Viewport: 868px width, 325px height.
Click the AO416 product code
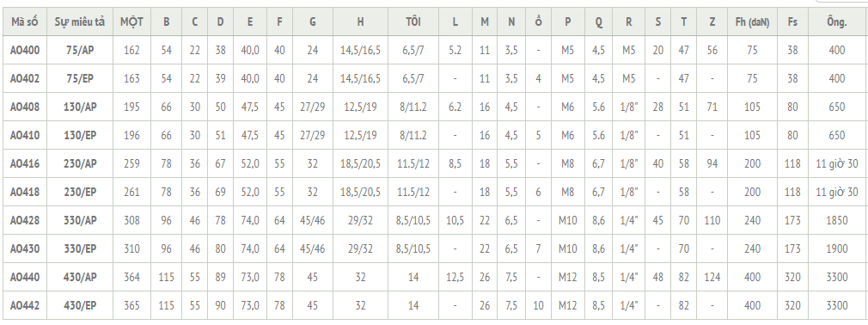point(25,164)
